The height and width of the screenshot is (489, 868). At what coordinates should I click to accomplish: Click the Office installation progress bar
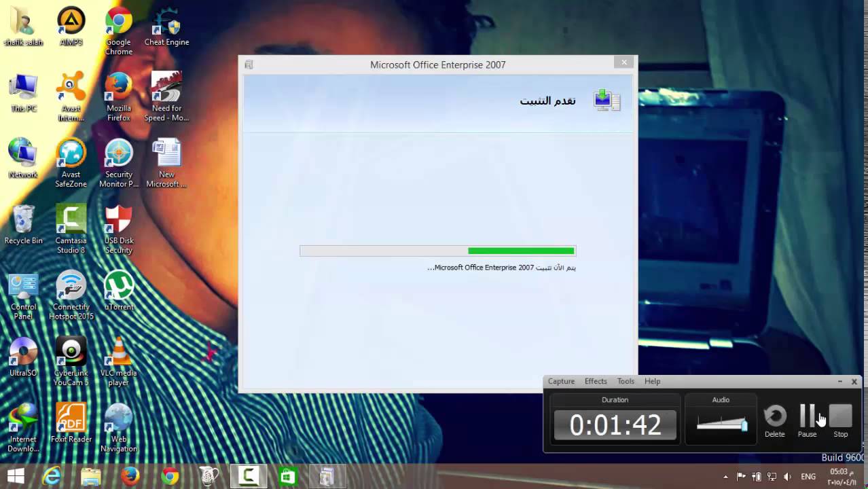point(437,251)
